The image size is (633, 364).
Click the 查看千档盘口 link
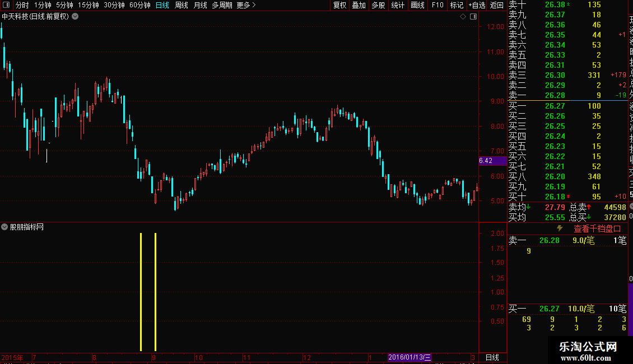[x=597, y=229]
